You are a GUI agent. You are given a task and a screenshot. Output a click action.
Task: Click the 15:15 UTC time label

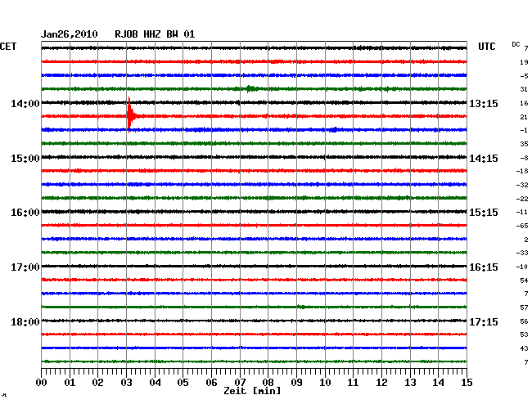(484, 213)
